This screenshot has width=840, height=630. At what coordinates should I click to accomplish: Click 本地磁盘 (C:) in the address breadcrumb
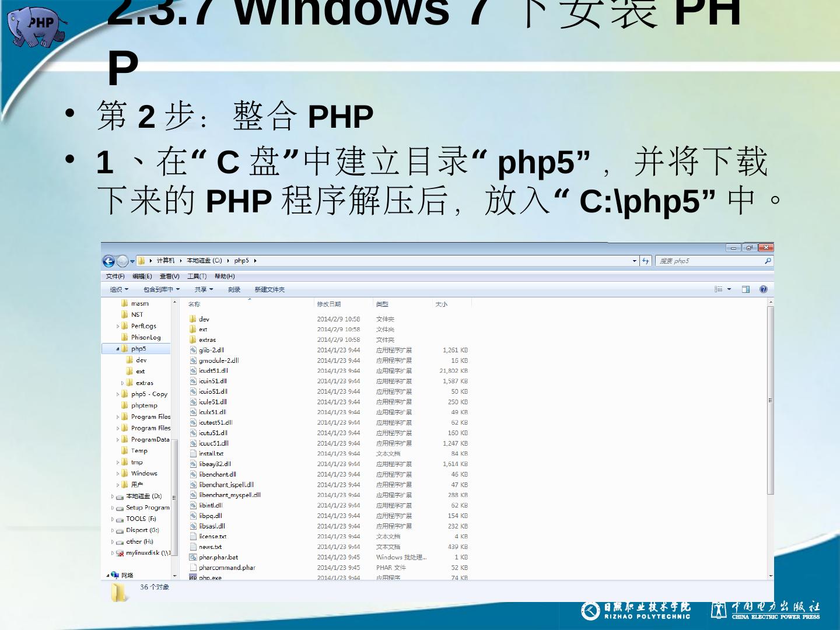(x=204, y=261)
